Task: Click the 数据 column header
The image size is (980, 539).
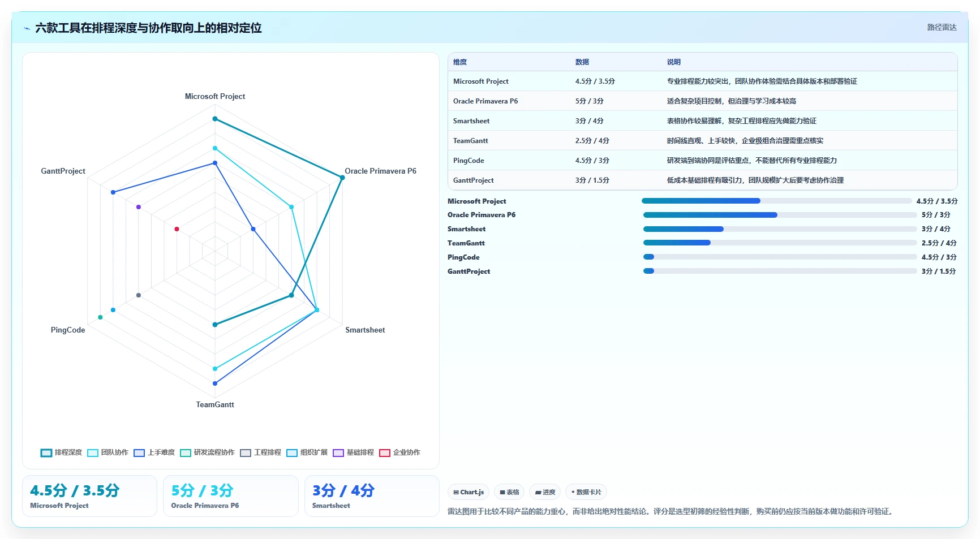Action: 582,62
